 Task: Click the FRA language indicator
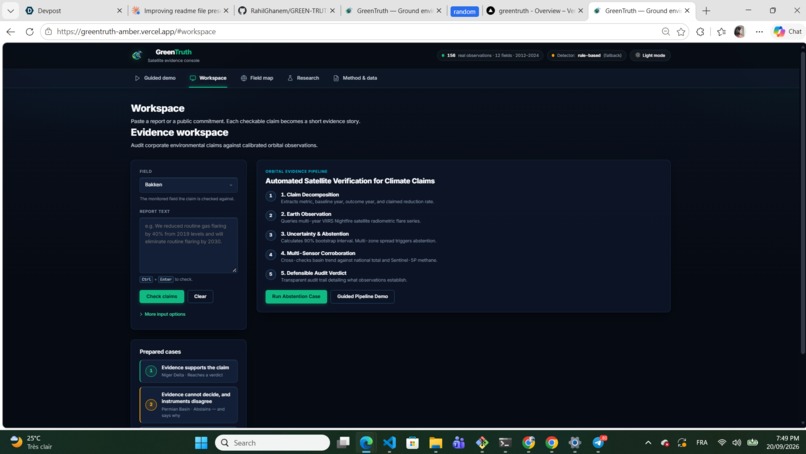click(x=702, y=443)
